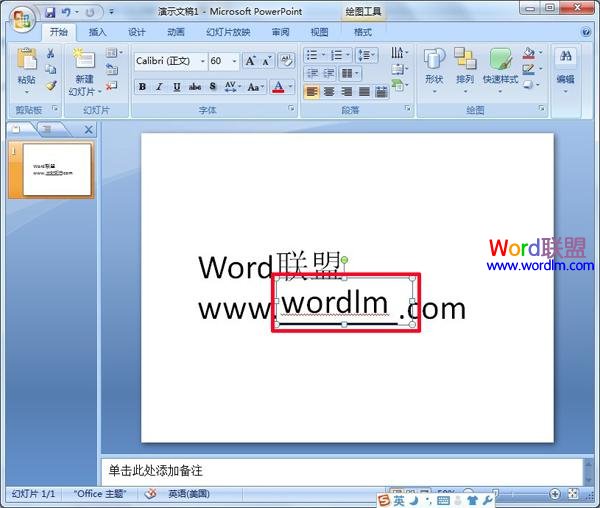Open Change Case Aa dropdown
Viewport: 600px width, 508px height.
[256, 87]
